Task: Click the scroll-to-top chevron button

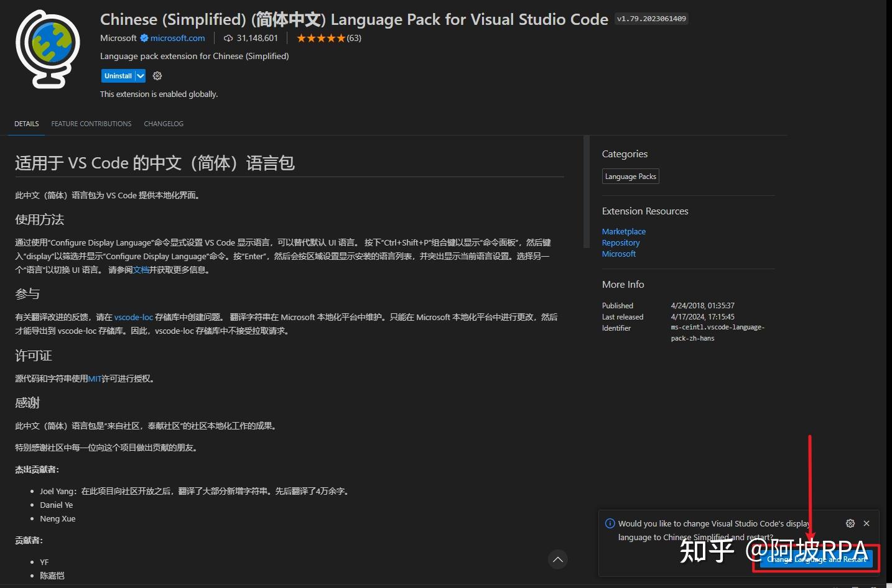Action: 557,559
